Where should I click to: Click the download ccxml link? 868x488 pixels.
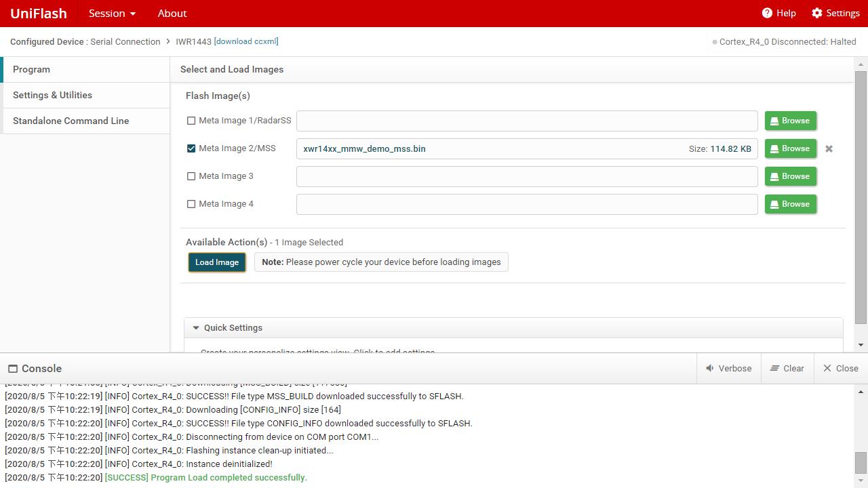click(x=246, y=41)
